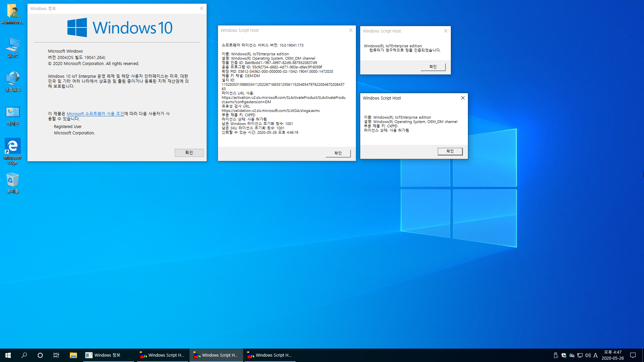
Task: Open the volume speaker tray icon
Action: pos(588,355)
